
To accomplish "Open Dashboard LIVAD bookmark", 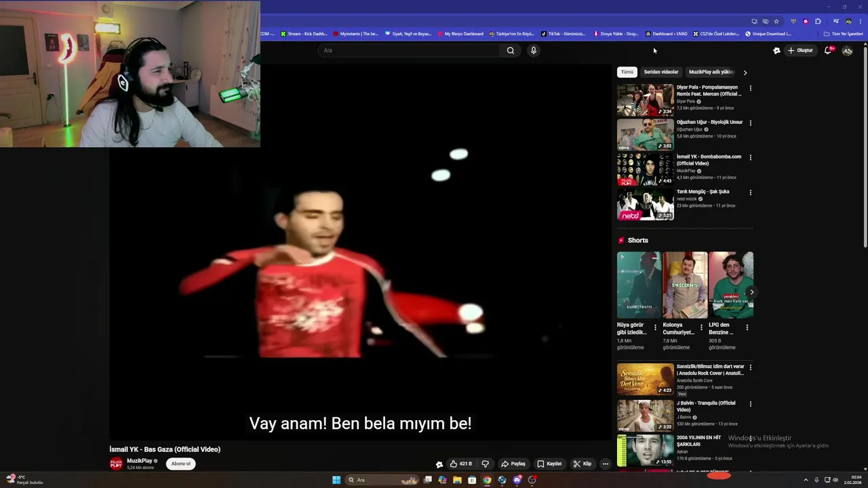I will [667, 33].
